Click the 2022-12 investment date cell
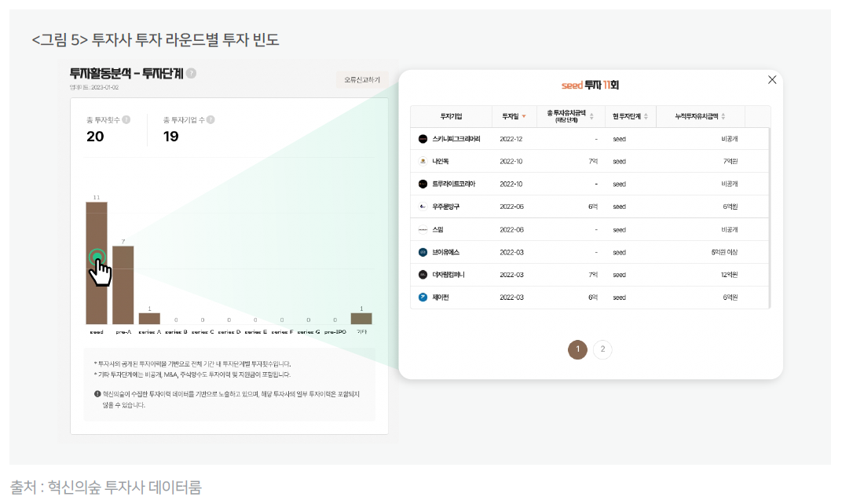The height and width of the screenshot is (504, 842). (511, 139)
